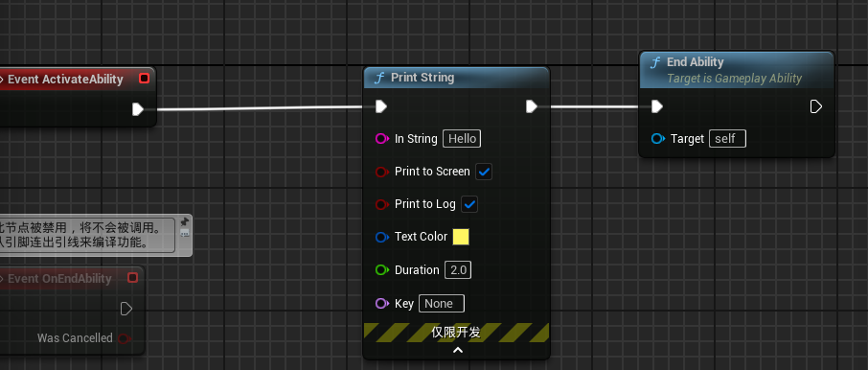The image size is (868, 370).
Task: Click Print String input execution pin
Action: 381,106
